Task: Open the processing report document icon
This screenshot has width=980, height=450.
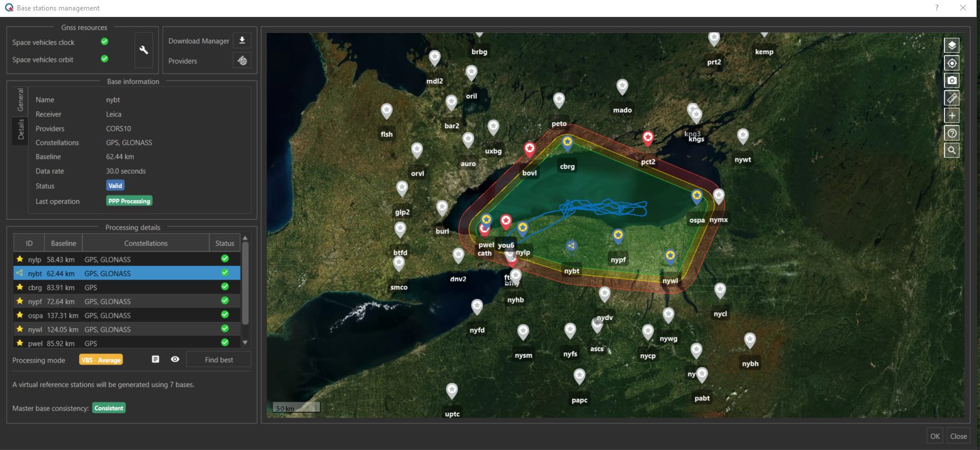Action: (155, 360)
